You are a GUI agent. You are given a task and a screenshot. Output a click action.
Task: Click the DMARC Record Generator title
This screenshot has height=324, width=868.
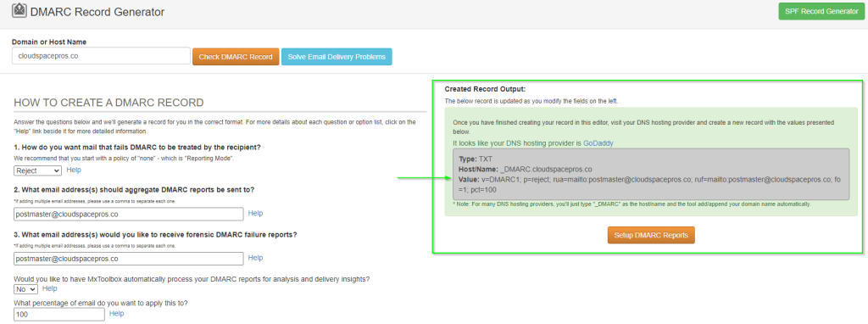[x=97, y=11]
